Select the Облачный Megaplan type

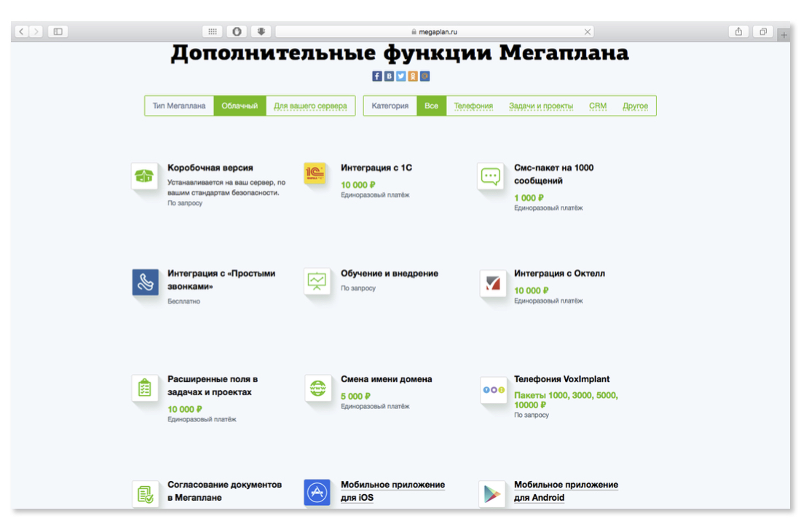[x=240, y=106]
